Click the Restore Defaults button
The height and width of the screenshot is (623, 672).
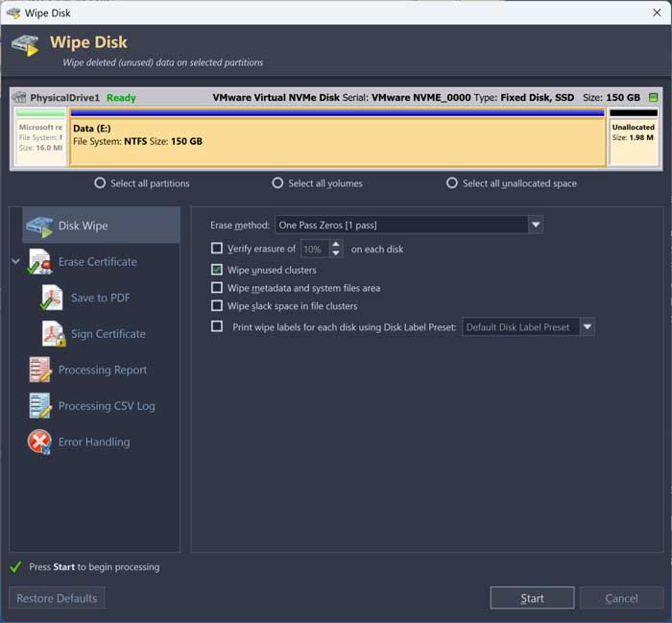(x=57, y=598)
